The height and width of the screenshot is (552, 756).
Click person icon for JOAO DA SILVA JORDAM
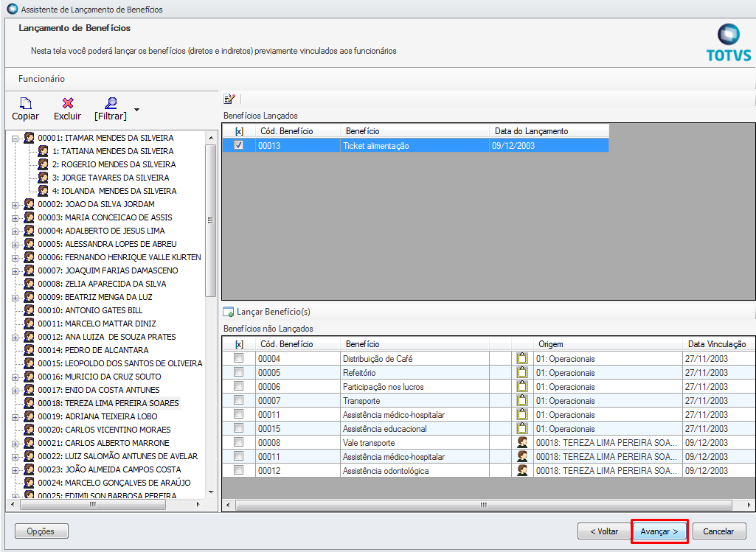30,204
